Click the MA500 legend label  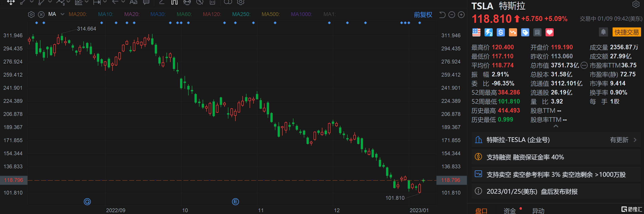(271, 14)
